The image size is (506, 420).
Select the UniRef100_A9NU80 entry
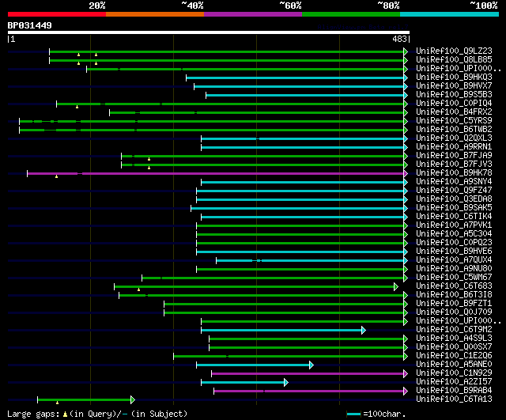click(454, 269)
